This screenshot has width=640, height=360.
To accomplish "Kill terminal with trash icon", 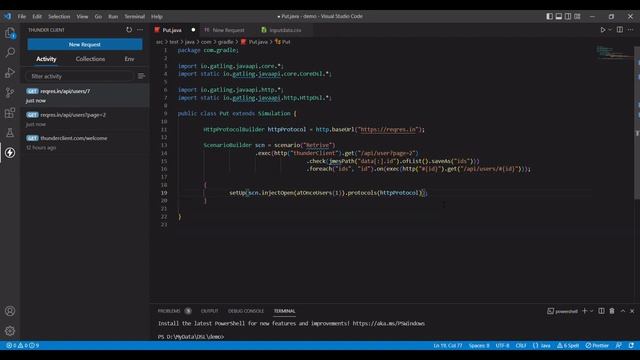I will coord(612,311).
